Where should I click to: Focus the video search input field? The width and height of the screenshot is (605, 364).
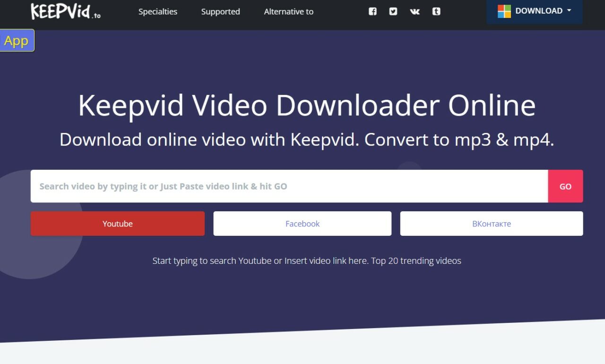(x=289, y=186)
